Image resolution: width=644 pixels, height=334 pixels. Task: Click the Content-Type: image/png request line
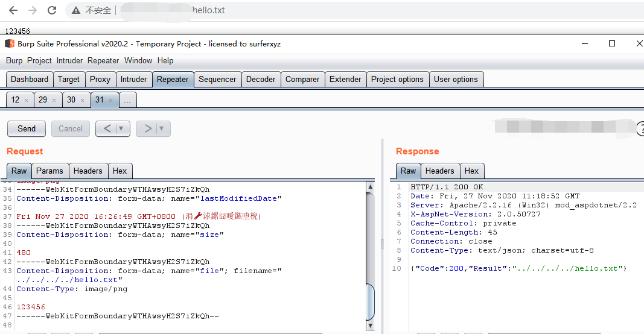pos(72,289)
